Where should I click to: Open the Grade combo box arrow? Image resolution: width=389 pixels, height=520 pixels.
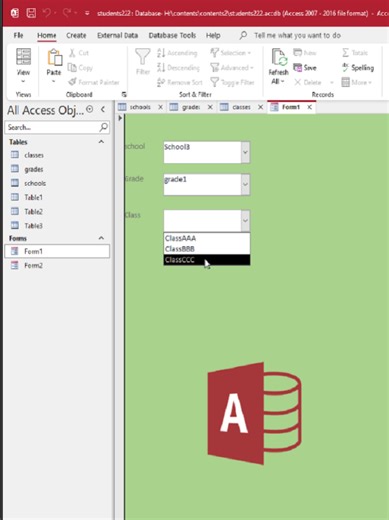coord(245,184)
